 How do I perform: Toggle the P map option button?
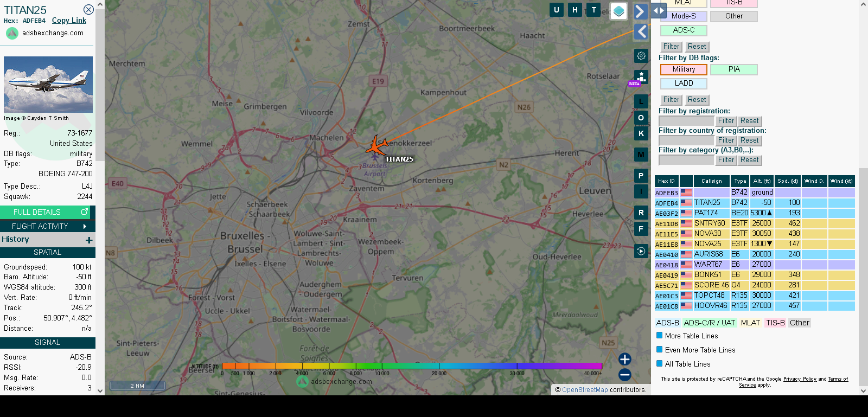pos(641,176)
